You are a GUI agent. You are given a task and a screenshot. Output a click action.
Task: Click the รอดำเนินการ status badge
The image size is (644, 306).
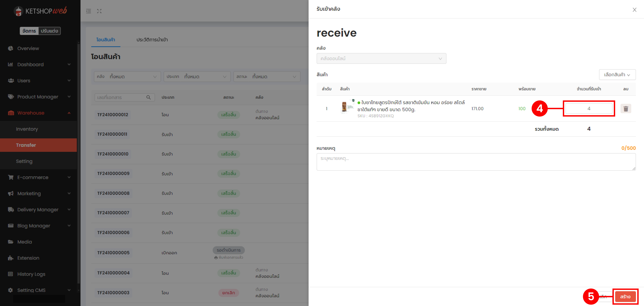(x=229, y=250)
